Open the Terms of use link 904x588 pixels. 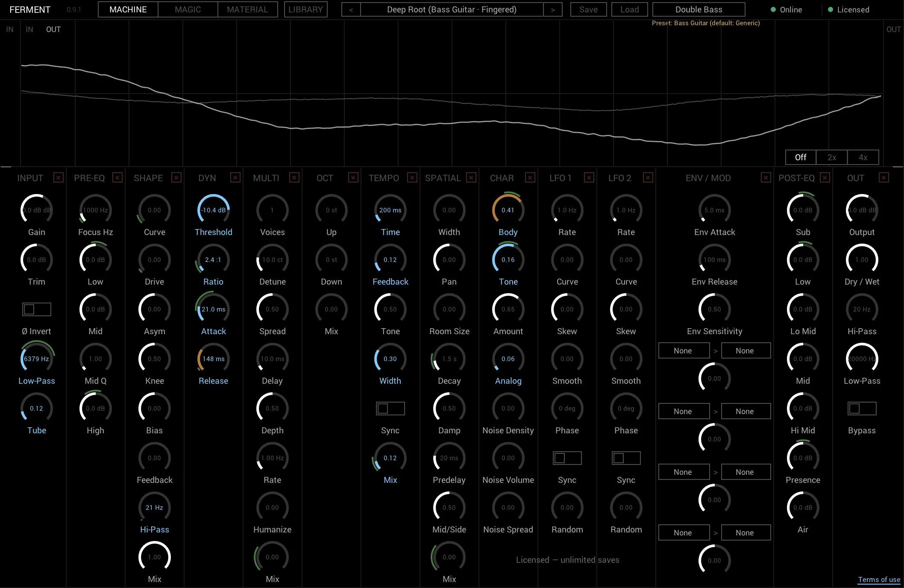point(879,579)
